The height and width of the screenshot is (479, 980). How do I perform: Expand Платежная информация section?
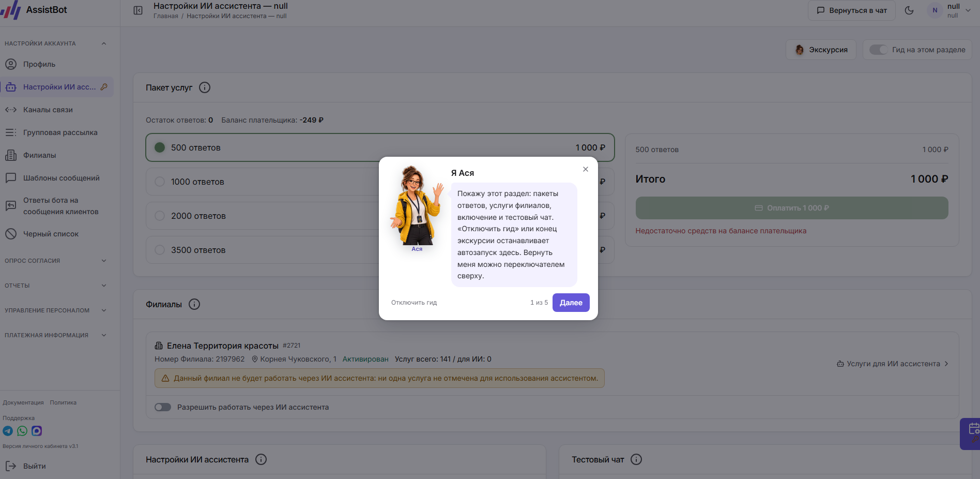coord(56,335)
